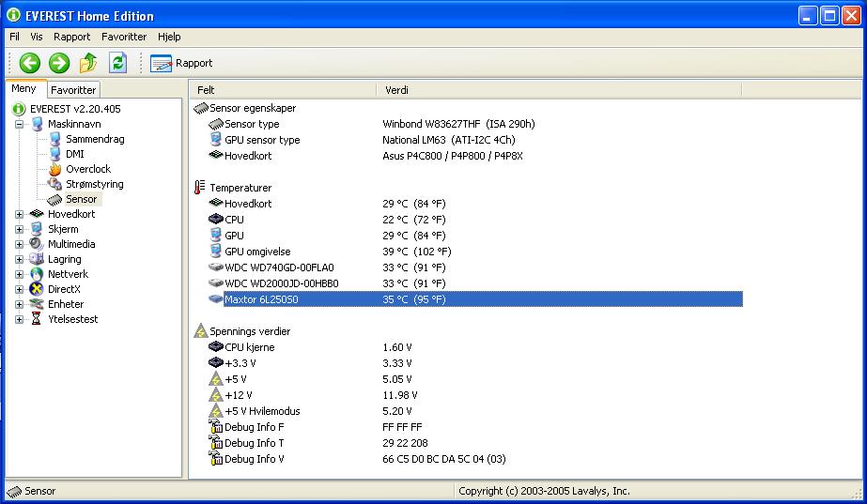Viewport: 867px width, 504px height.
Task: Click the DirectX logo icon
Action: tap(37, 289)
